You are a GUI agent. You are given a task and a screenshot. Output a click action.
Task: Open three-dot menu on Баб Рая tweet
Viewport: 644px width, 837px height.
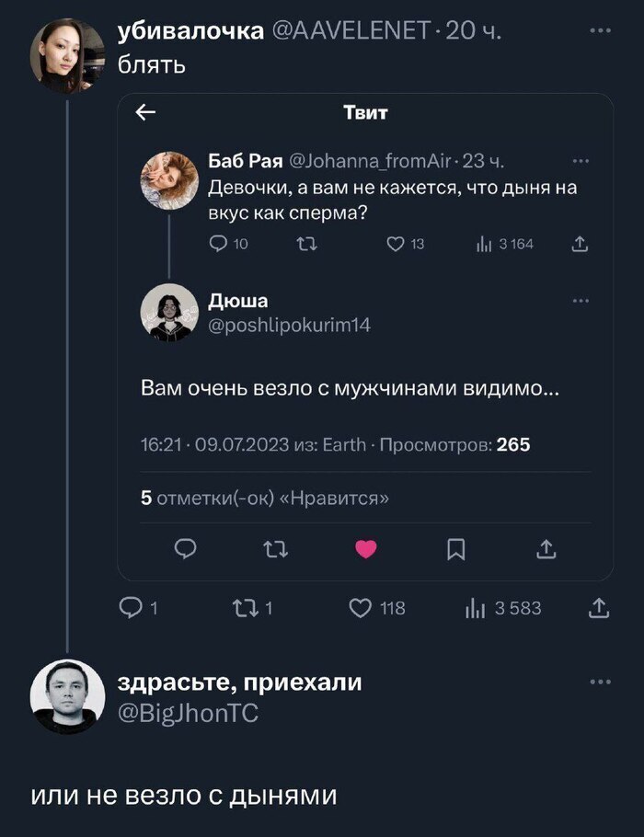point(581,162)
